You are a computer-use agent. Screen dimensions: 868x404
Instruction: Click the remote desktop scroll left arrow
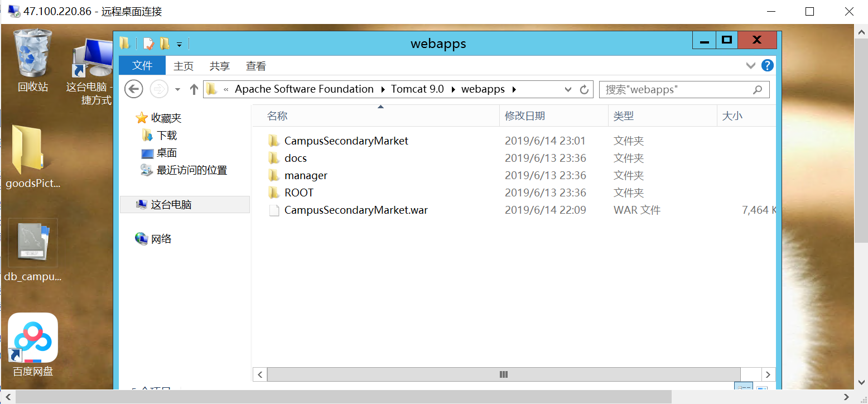point(7,397)
